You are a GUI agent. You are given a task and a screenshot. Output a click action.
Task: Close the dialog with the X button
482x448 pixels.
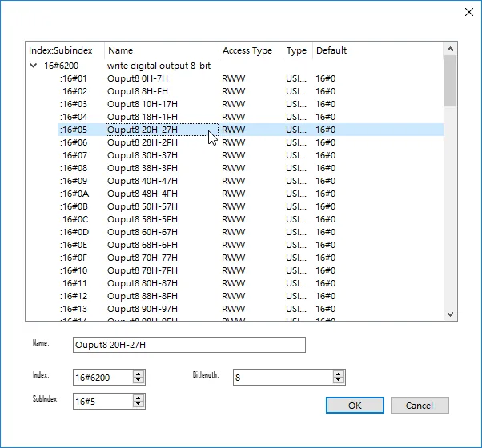click(x=469, y=12)
